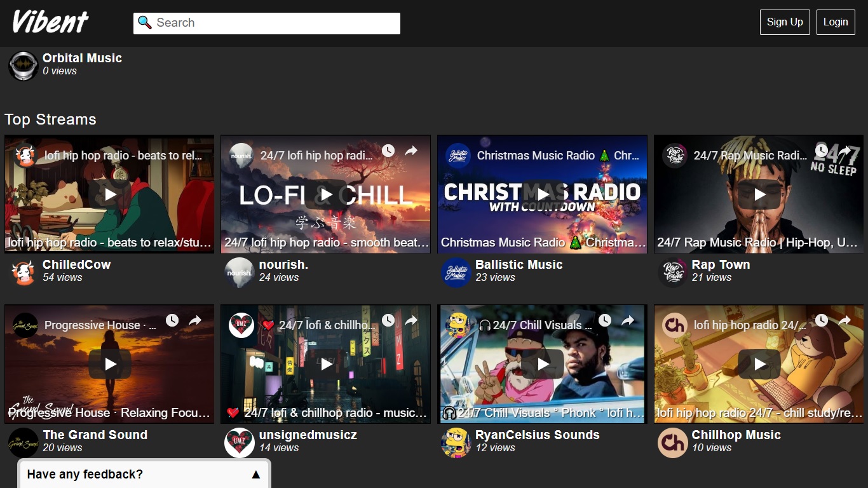Click Watch Later clock on Chill Visuals video
The width and height of the screenshot is (868, 488).
(605, 321)
